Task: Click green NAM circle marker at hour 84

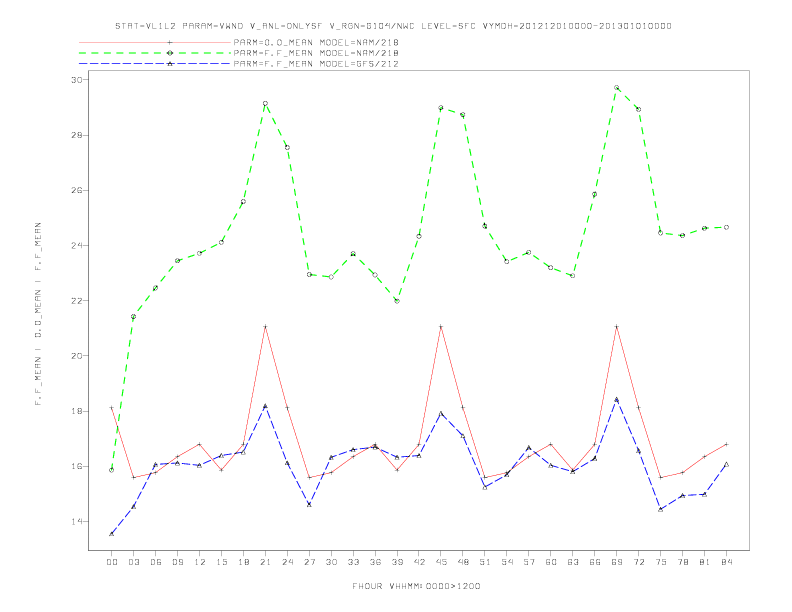Action: tap(726, 227)
